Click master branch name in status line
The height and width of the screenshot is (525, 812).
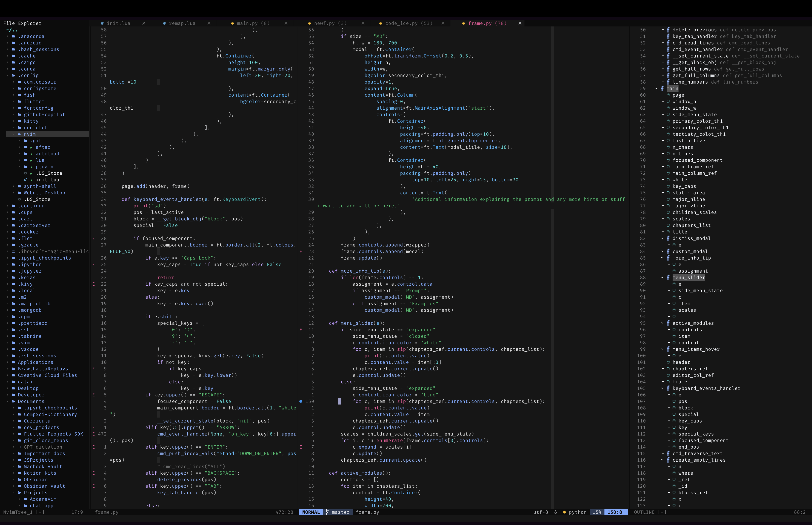pyautogui.click(x=340, y=512)
